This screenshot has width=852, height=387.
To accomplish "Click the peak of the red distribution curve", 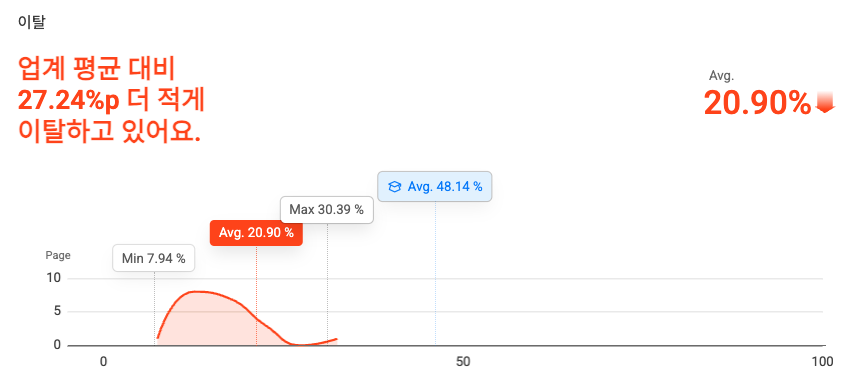I will (197, 292).
